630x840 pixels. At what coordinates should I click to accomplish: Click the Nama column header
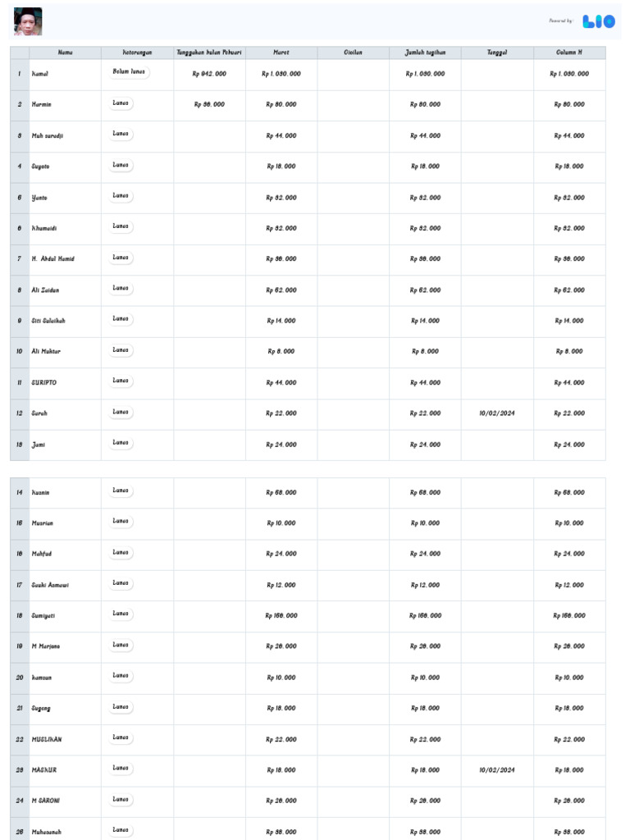[66, 52]
